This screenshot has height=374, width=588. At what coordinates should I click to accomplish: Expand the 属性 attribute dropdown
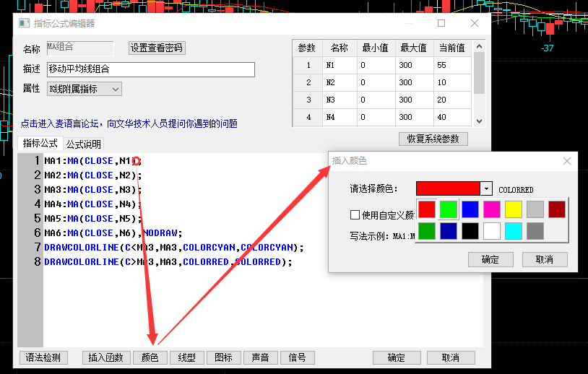click(114, 89)
